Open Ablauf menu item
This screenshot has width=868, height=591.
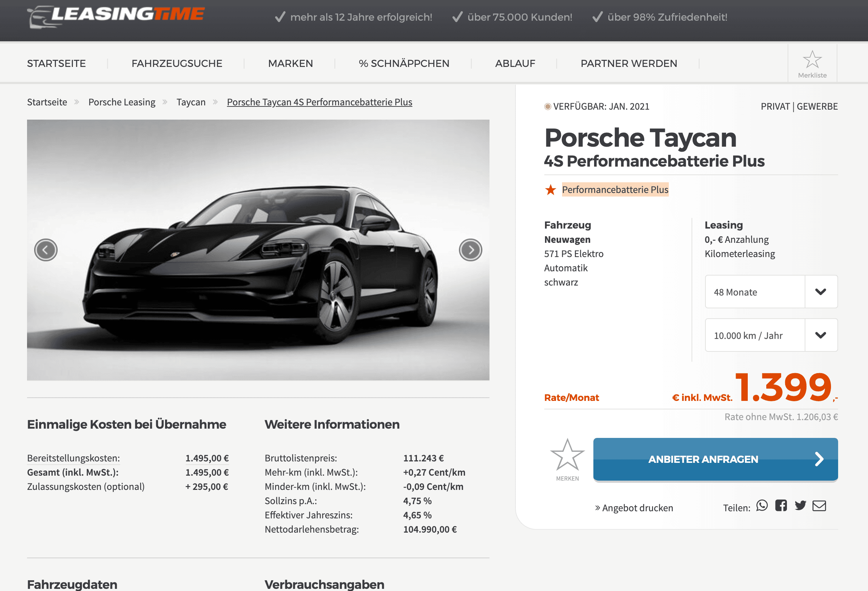515,63
